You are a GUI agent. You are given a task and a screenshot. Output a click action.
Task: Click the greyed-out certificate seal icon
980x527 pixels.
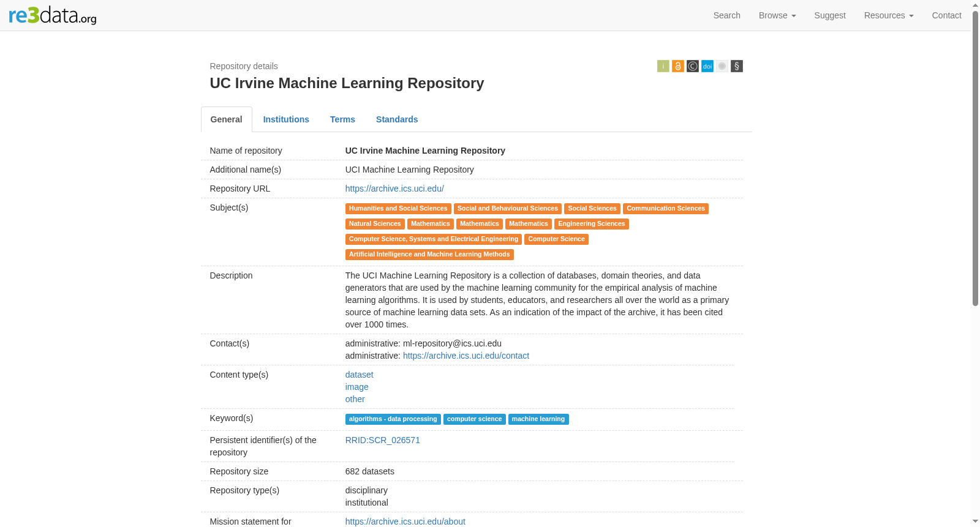pos(722,66)
